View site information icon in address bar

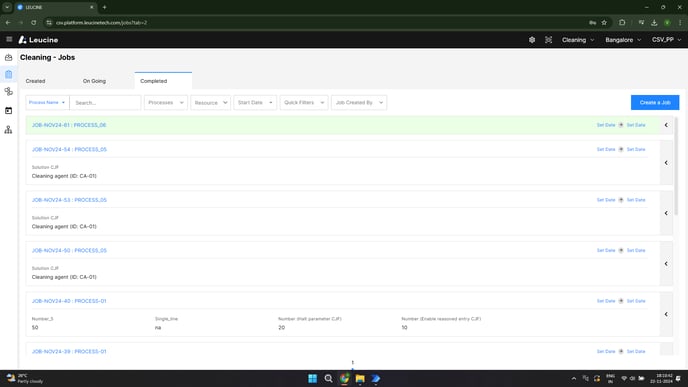[49, 22]
